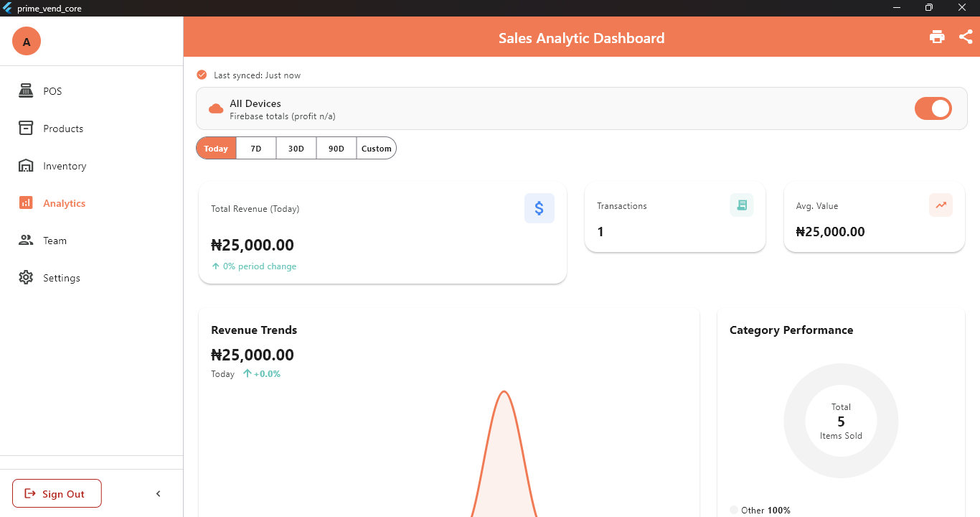Click the "Last synced: Just now" text

[257, 75]
